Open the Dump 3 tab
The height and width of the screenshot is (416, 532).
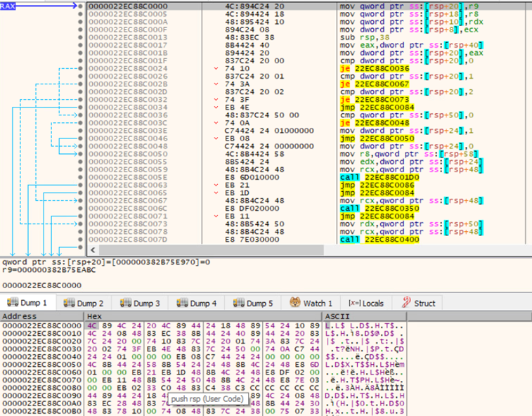click(146, 303)
